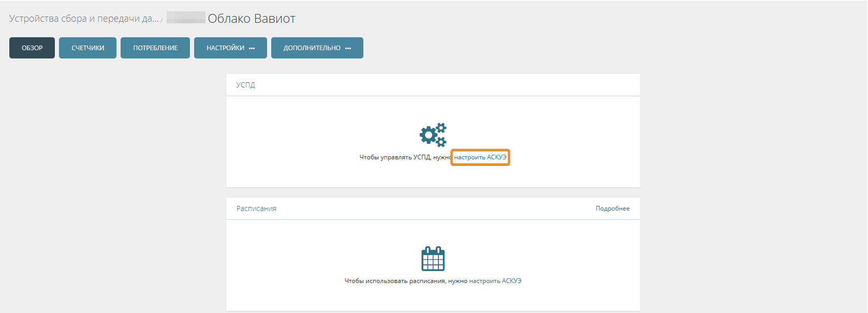
Task: Click the text "Чтобы использовать расписания, нужно"
Action: (x=406, y=281)
